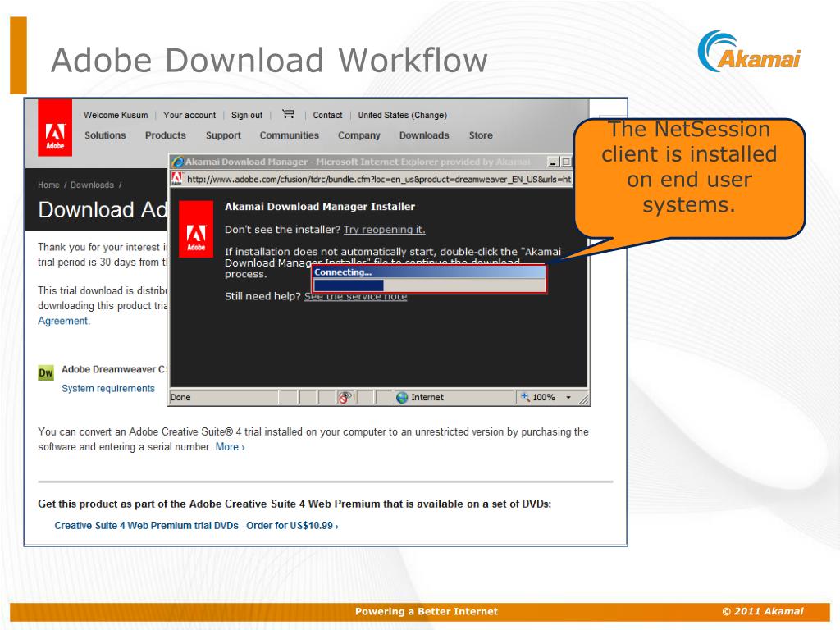Click the zoom magnifier icon in status bar
The image size is (840, 630).
tap(525, 397)
